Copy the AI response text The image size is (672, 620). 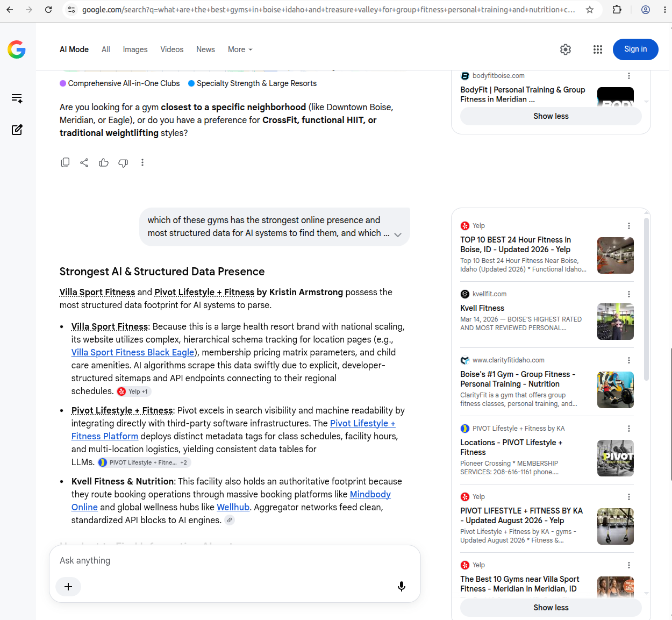tap(65, 162)
